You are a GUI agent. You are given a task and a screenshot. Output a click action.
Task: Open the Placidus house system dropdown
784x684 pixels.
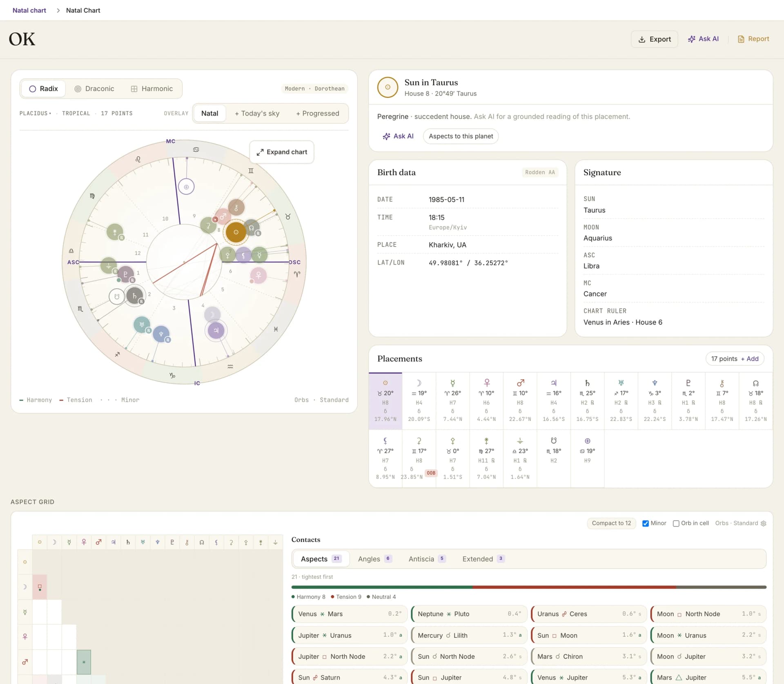point(35,114)
